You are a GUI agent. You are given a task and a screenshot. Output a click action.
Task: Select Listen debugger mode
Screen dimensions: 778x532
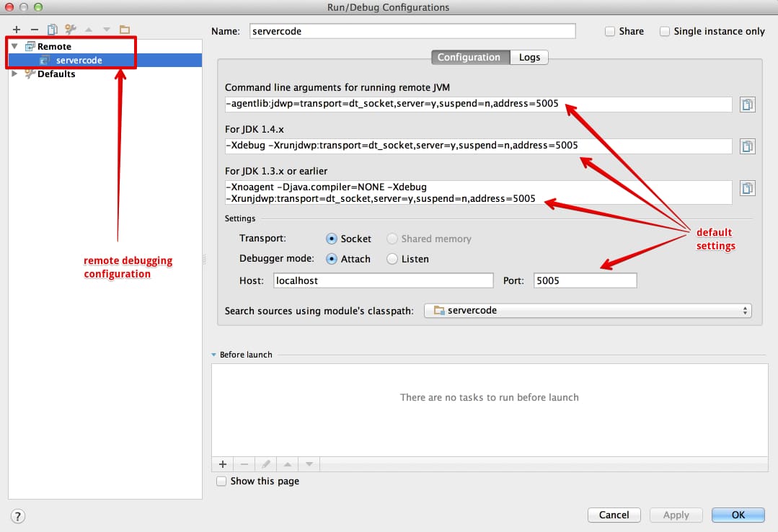pyautogui.click(x=392, y=259)
